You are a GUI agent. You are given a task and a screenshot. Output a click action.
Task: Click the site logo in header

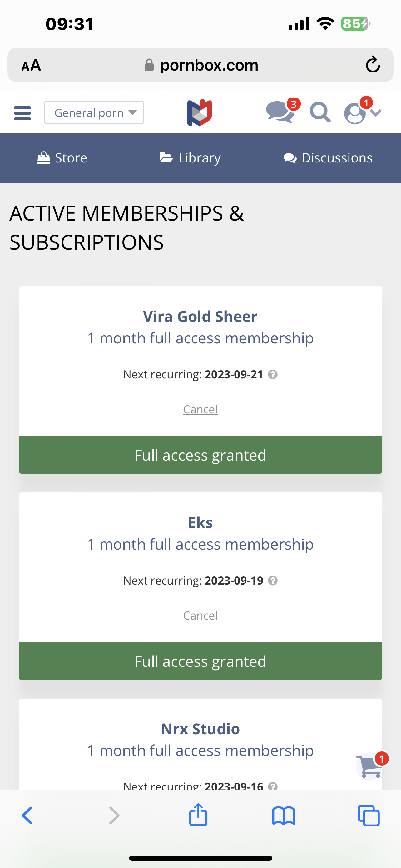pyautogui.click(x=200, y=112)
